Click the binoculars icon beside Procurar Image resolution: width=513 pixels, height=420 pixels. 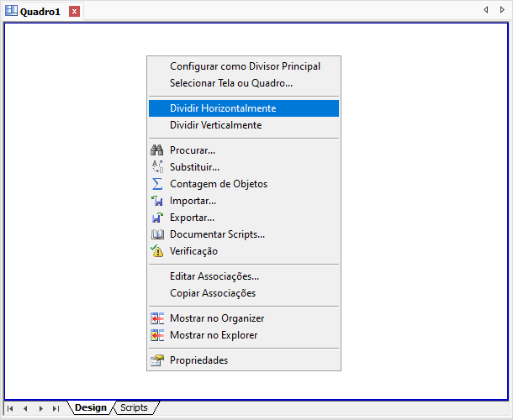(x=156, y=150)
